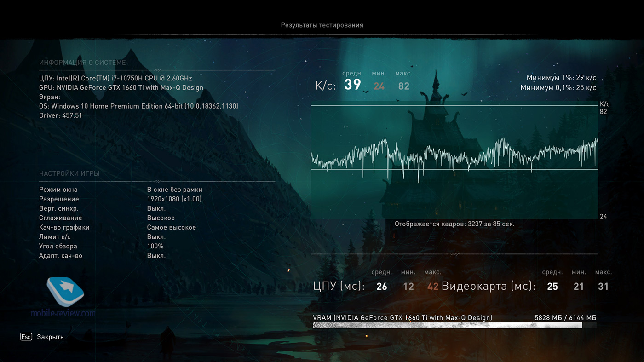The image size is (644, 362).
Task: Click the Сглаживание label
Action: pyautogui.click(x=61, y=218)
